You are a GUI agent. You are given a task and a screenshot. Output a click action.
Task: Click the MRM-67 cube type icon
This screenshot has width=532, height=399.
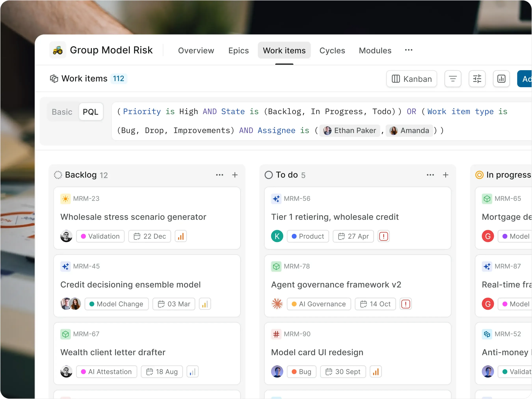tap(65, 334)
